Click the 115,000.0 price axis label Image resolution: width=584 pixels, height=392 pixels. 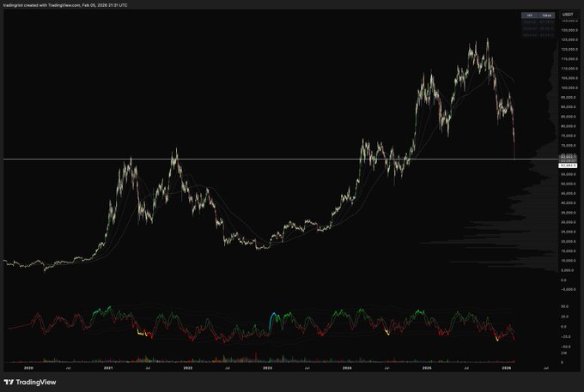pos(570,59)
